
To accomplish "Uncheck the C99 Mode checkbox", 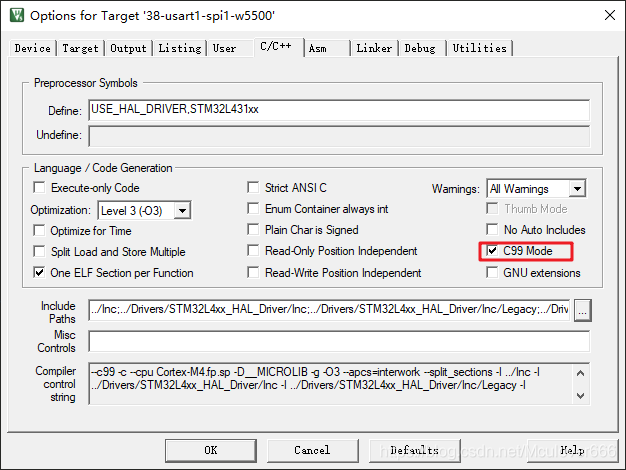I will pos(492,251).
